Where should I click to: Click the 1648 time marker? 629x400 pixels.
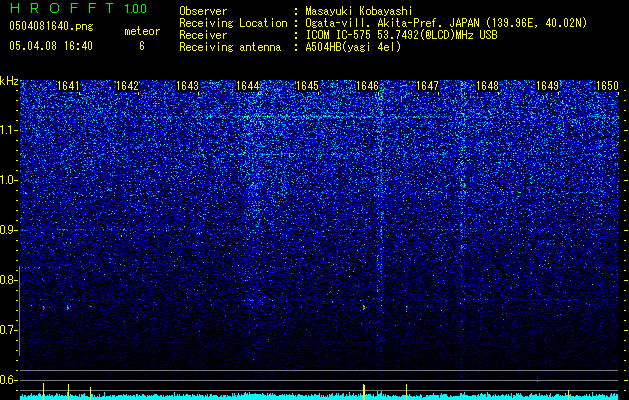[x=487, y=86]
